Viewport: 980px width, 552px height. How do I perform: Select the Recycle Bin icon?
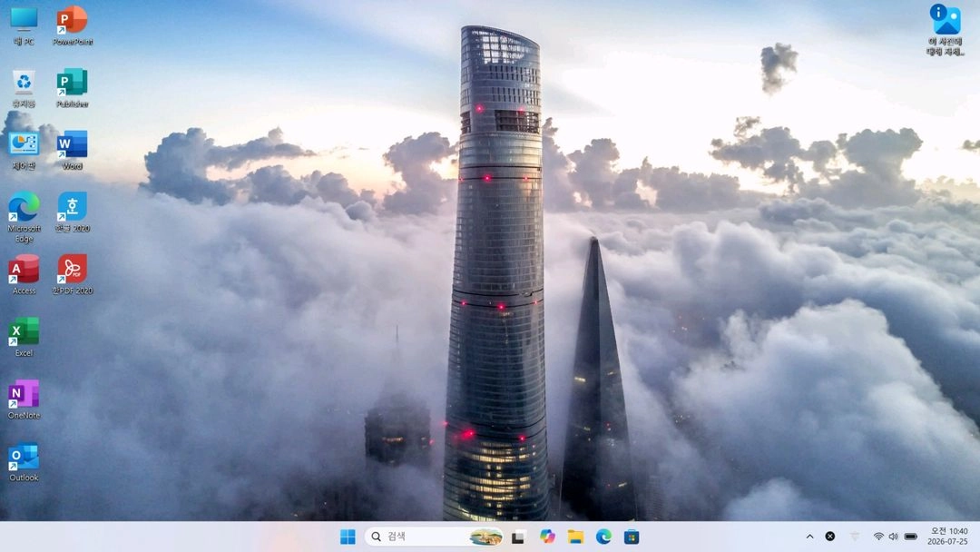pyautogui.click(x=24, y=88)
